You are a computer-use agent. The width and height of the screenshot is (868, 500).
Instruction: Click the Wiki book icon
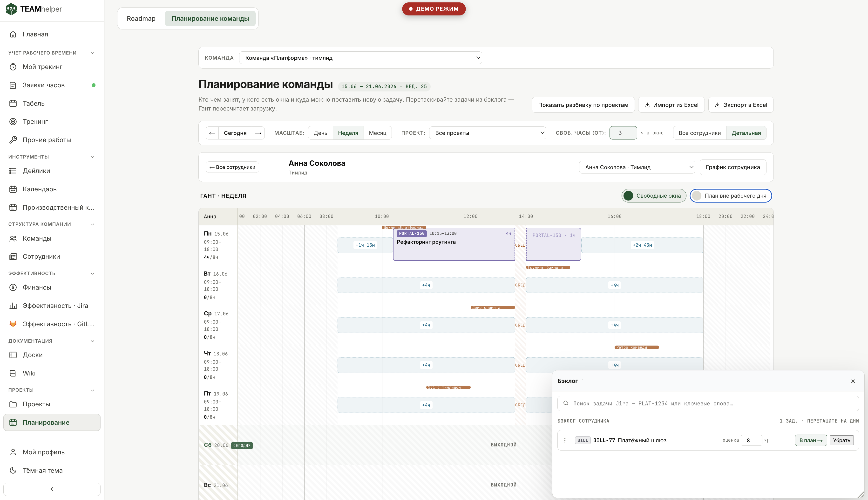tap(13, 373)
